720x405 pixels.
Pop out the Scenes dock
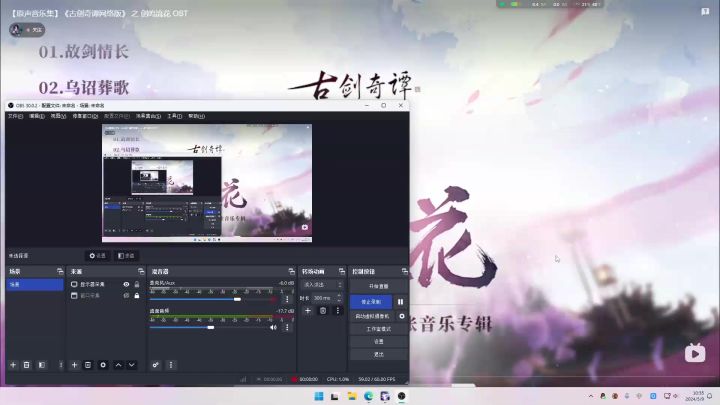[x=60, y=271]
